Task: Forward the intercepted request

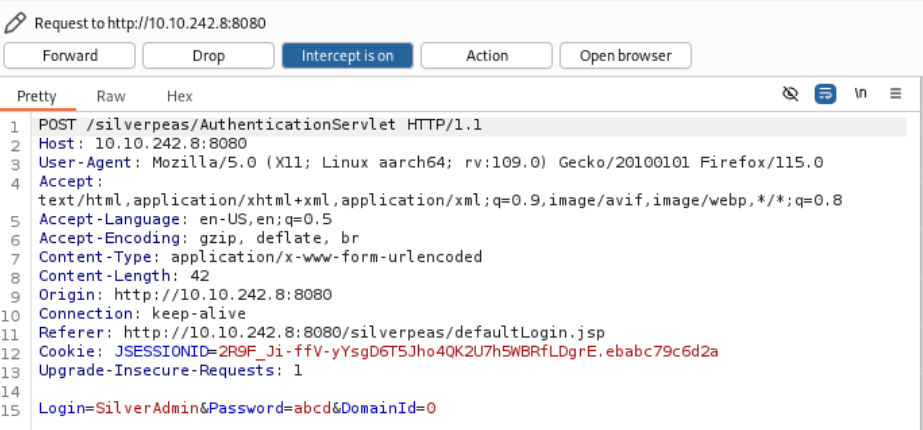Action: click(x=69, y=55)
